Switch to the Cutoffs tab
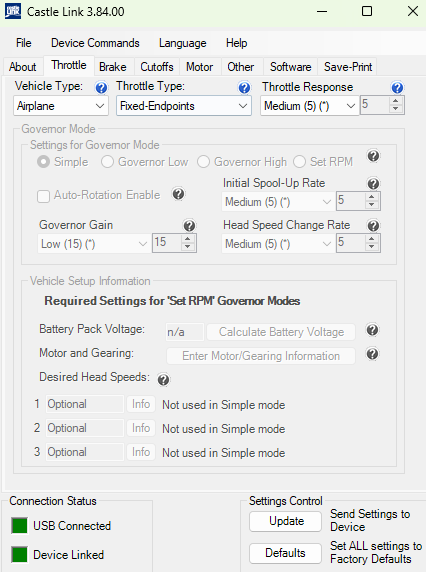Image resolution: width=426 pixels, height=572 pixels. click(157, 67)
